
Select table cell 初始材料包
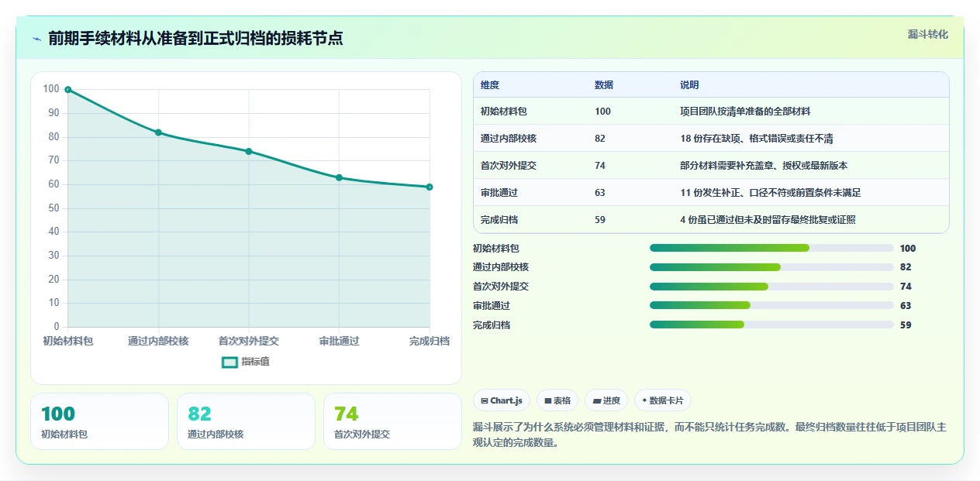(x=504, y=112)
